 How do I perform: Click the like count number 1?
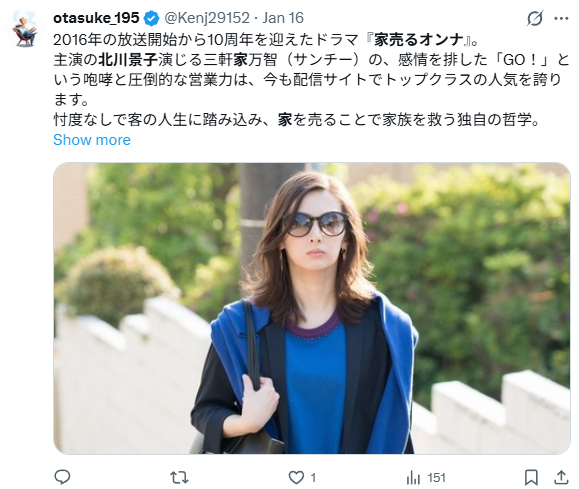pos(313,478)
